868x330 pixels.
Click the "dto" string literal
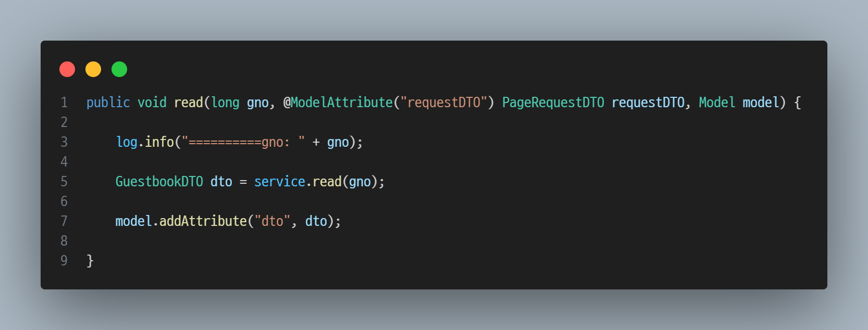coord(272,221)
